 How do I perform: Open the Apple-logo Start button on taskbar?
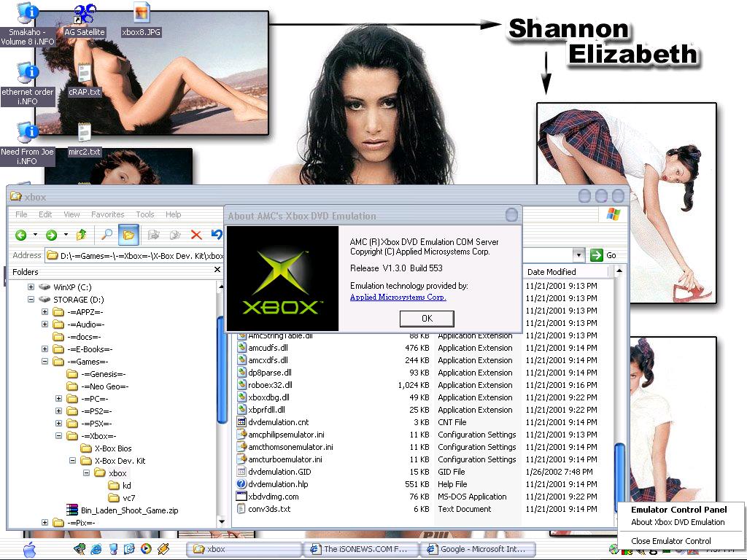[29, 549]
